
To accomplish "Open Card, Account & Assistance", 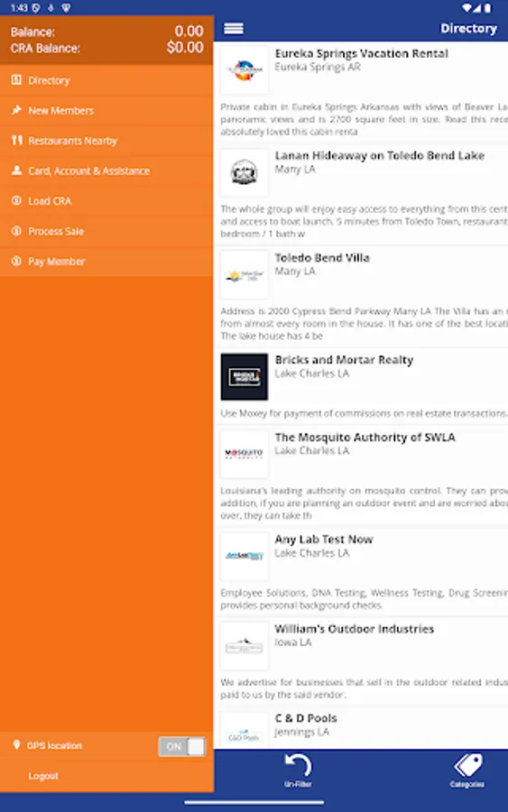I will point(106,171).
